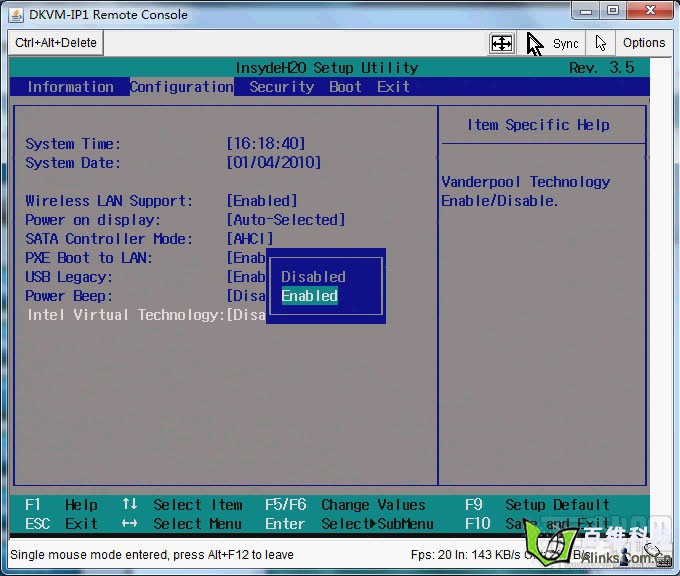
Task: Click the Sync mouse button
Action: tap(553, 43)
